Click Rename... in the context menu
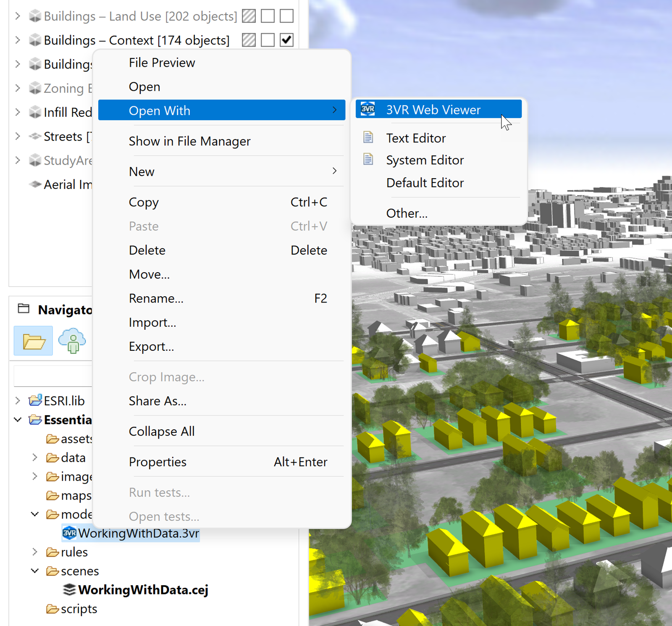 (156, 298)
